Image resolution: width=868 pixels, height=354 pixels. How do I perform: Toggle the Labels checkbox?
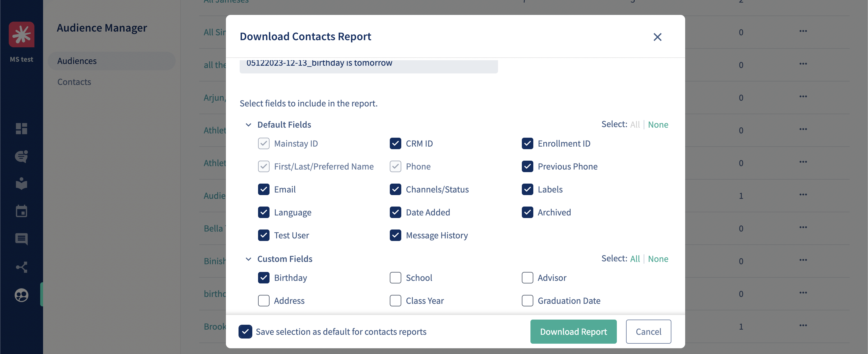[x=527, y=189]
